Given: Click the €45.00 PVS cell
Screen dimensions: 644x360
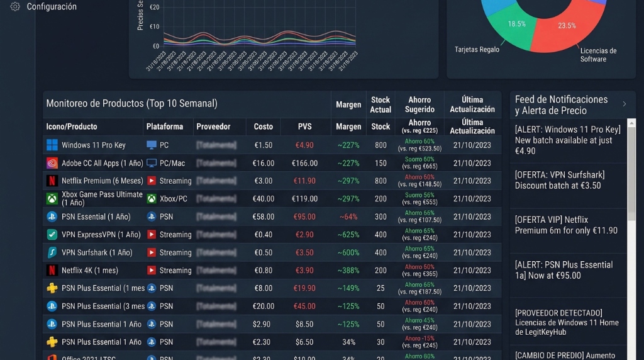Looking at the screenshot, I should (x=304, y=306).
